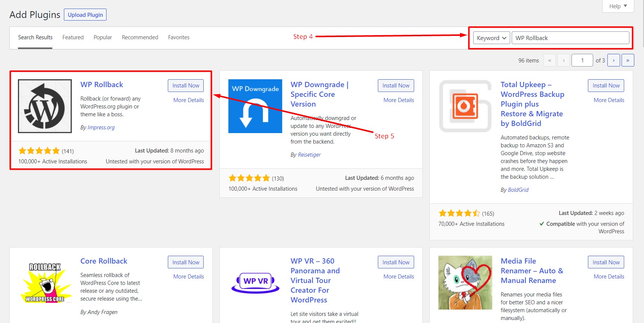Open More Details for Media File Renamer
644x323 pixels.
click(x=609, y=277)
